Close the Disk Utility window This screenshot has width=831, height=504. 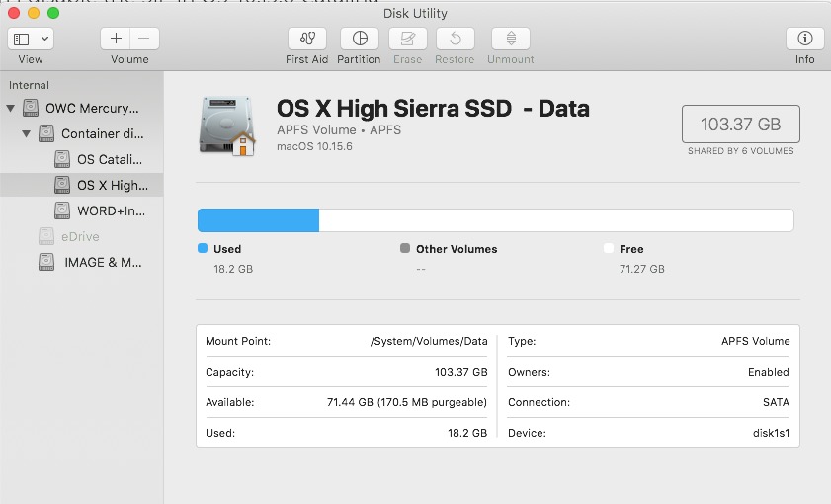pyautogui.click(x=14, y=13)
